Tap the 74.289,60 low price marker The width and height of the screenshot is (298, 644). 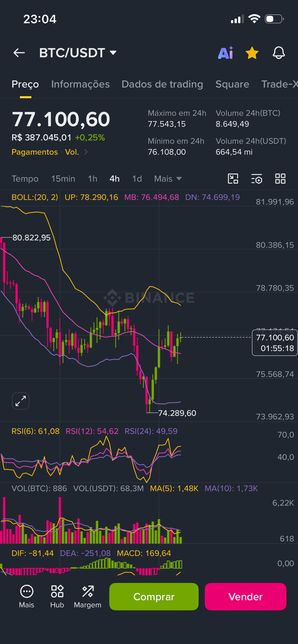pyautogui.click(x=177, y=413)
